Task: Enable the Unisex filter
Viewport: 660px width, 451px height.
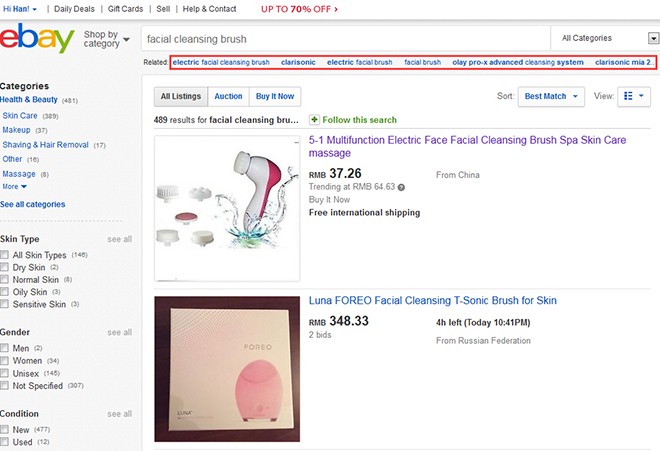Action: click(x=5, y=373)
